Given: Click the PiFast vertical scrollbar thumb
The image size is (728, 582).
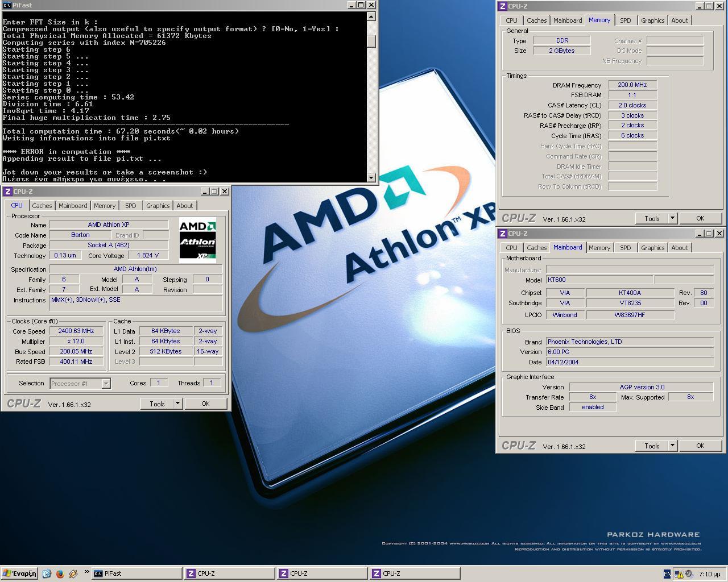Looking at the screenshot, I should (x=371, y=41).
